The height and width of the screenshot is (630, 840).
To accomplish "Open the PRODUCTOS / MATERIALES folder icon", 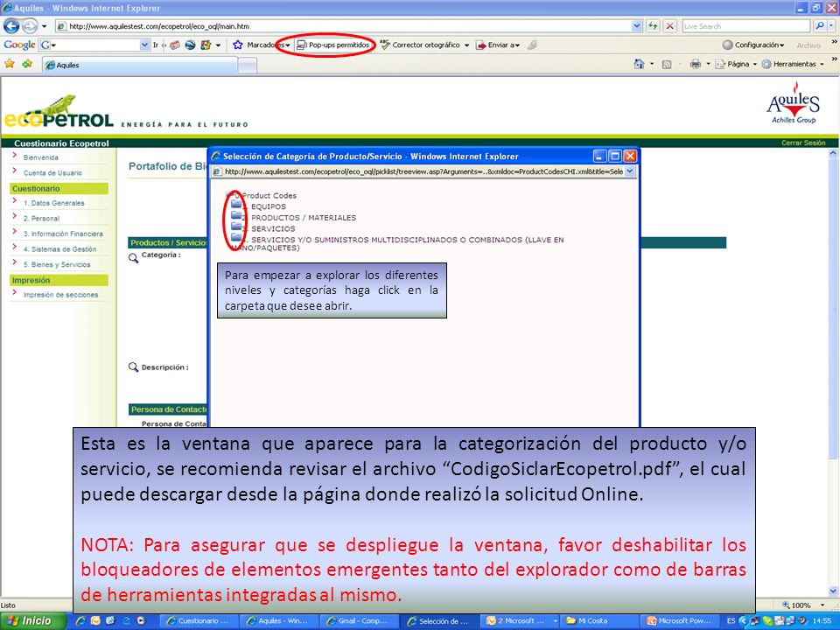I will [x=235, y=215].
